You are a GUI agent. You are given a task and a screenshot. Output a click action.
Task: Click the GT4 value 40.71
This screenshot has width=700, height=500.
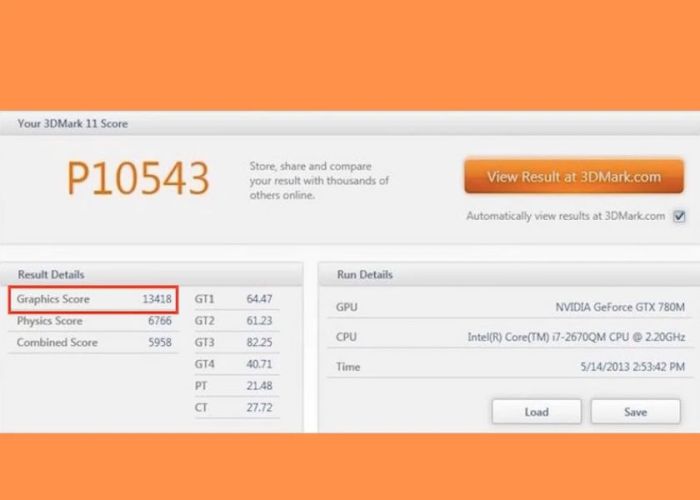[x=259, y=364]
